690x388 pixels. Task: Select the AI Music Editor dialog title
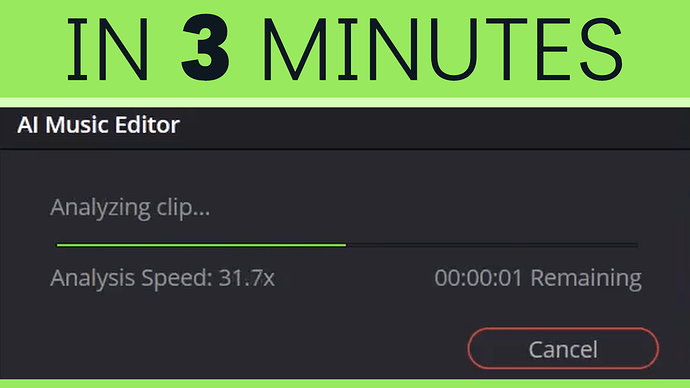[98, 125]
